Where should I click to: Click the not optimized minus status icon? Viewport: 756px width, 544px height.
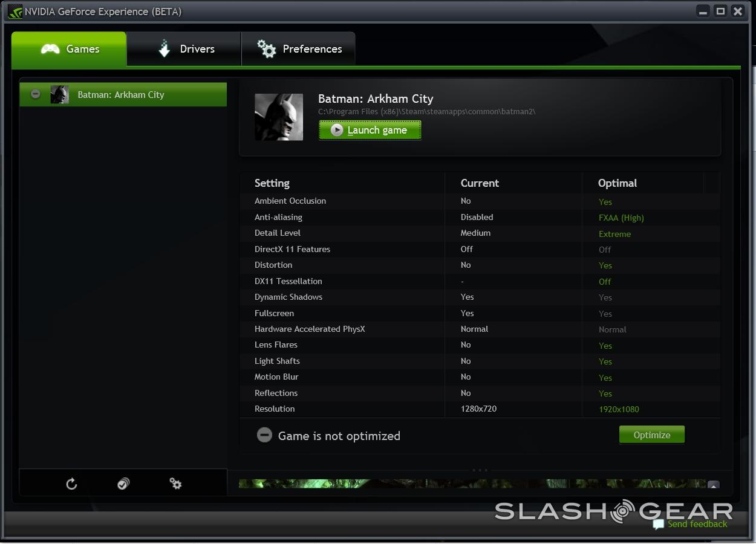pyautogui.click(x=264, y=435)
